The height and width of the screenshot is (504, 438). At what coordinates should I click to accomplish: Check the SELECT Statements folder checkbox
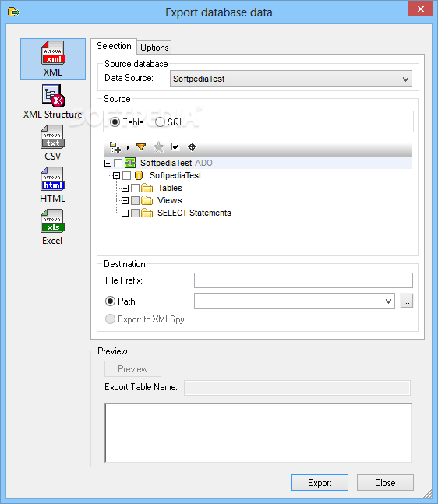(x=136, y=213)
